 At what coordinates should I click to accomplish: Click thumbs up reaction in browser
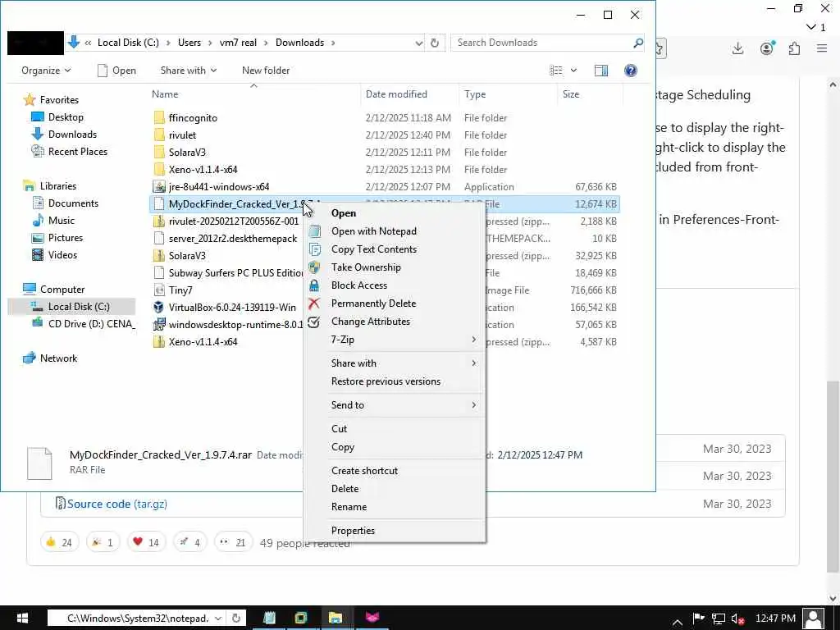[59, 542]
